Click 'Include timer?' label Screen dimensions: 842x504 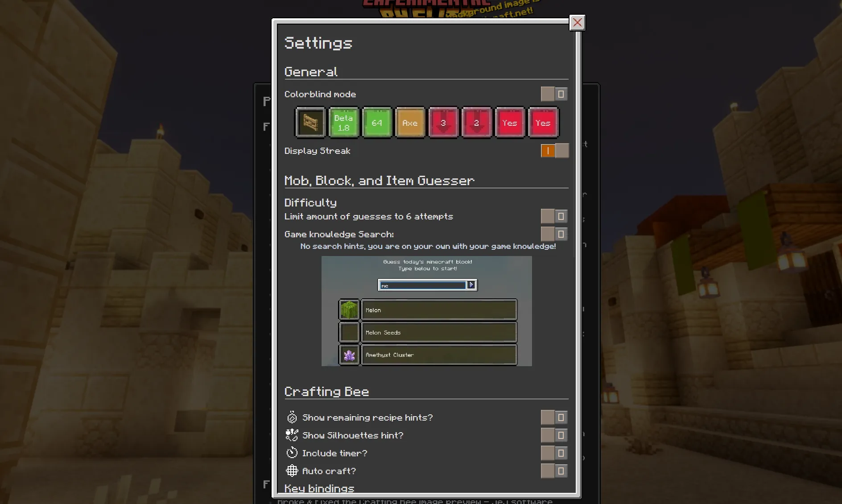pos(335,453)
